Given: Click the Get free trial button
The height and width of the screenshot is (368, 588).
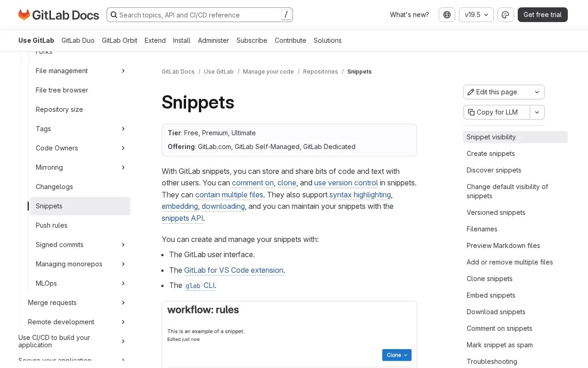Looking at the screenshot, I should (x=543, y=15).
